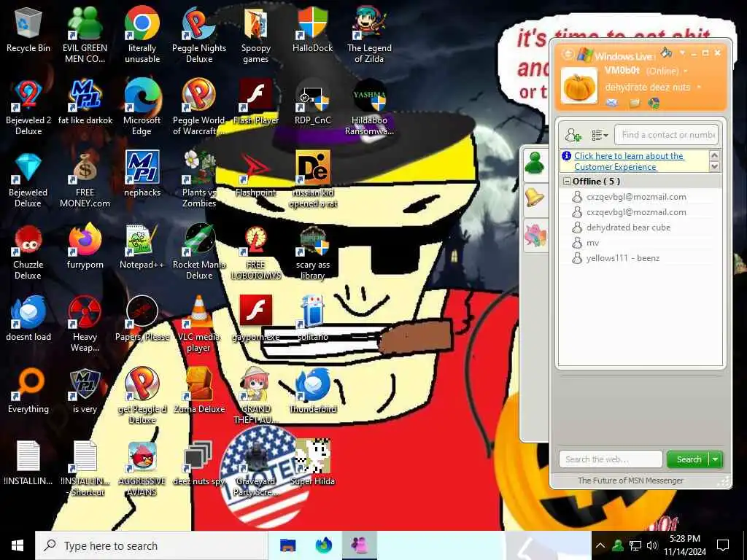This screenshot has width=747, height=560.
Task: Open the Everything search shortcut
Action: [28, 391]
